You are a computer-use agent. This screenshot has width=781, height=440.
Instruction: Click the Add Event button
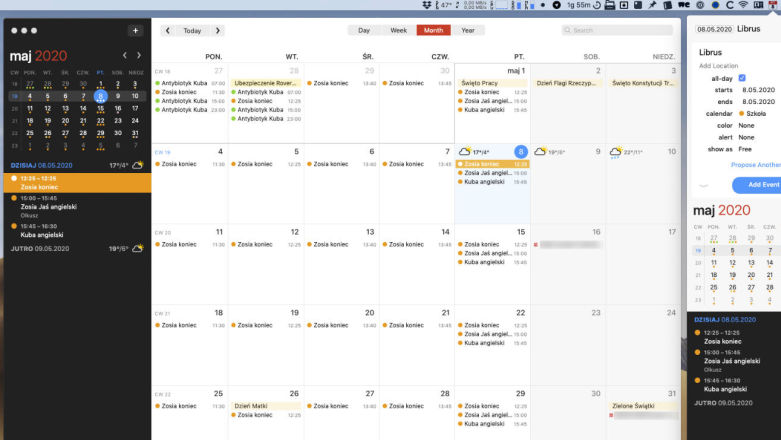(x=757, y=185)
